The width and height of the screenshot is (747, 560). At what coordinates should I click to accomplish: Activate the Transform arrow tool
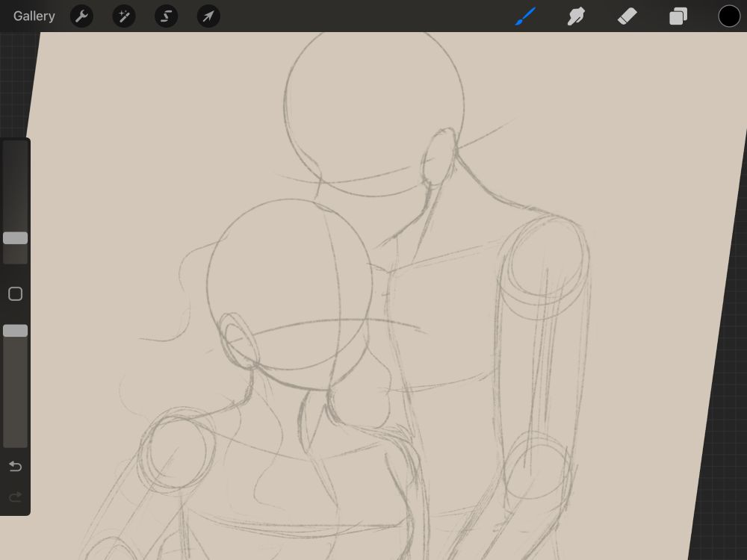click(x=208, y=16)
